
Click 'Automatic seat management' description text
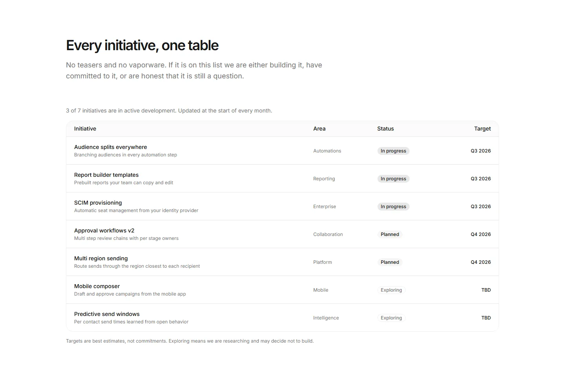136,211
